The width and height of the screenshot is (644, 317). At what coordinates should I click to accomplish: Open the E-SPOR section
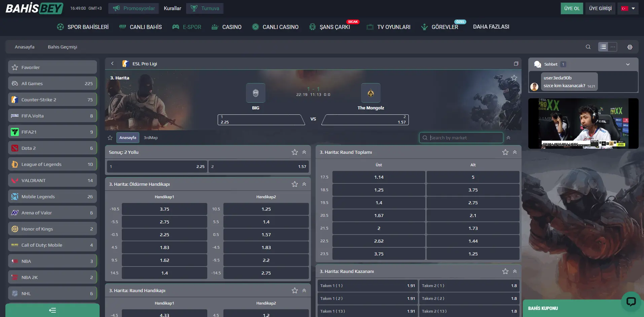[x=187, y=27]
